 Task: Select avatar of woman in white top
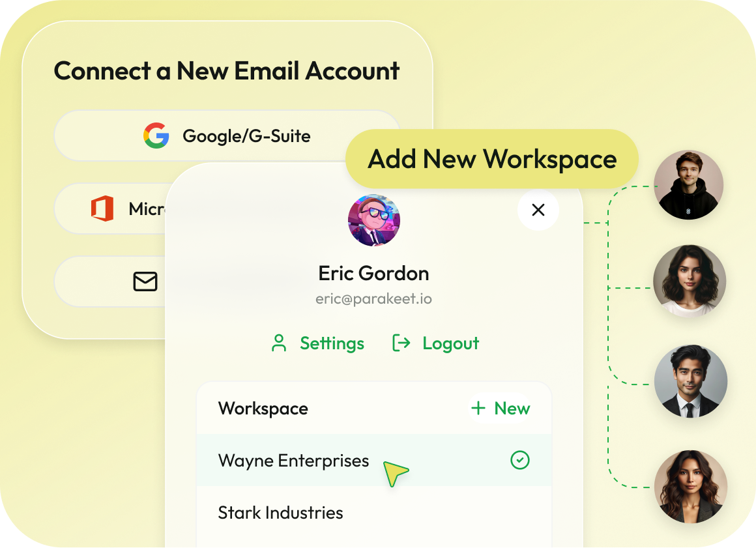690,281
